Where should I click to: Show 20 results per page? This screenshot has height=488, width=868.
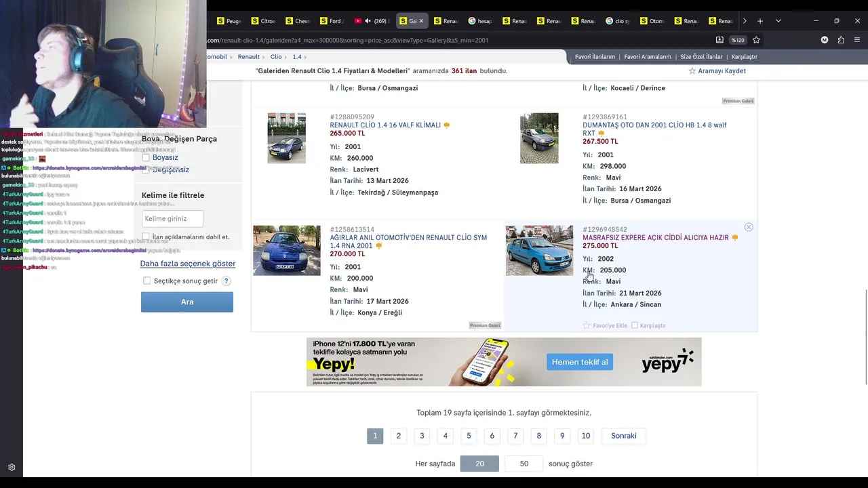[479, 464]
